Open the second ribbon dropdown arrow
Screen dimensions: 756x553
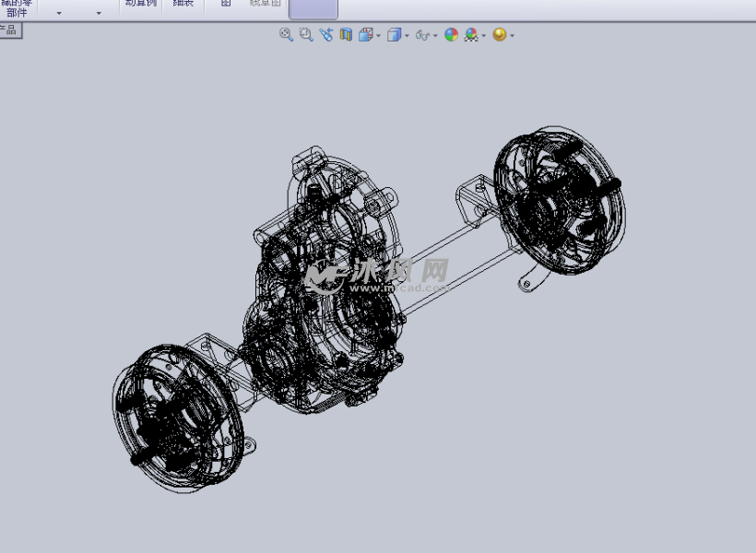coord(99,13)
